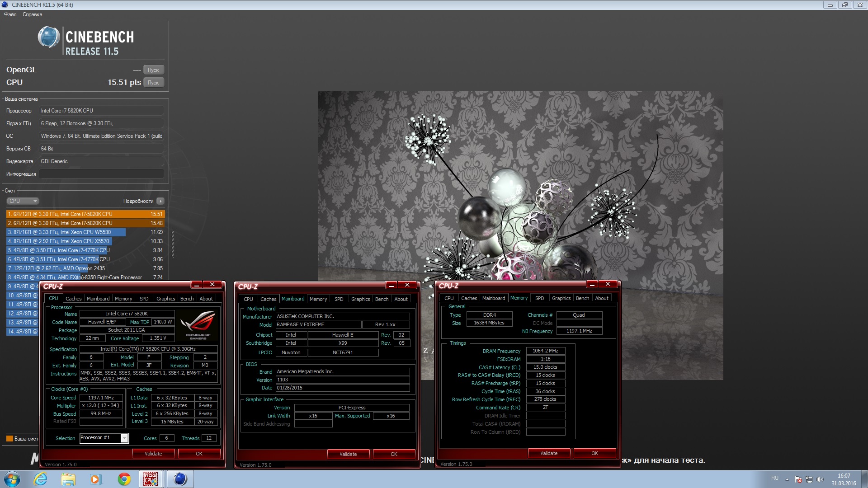Click the Информация input field
868x488 pixels.
click(x=101, y=174)
